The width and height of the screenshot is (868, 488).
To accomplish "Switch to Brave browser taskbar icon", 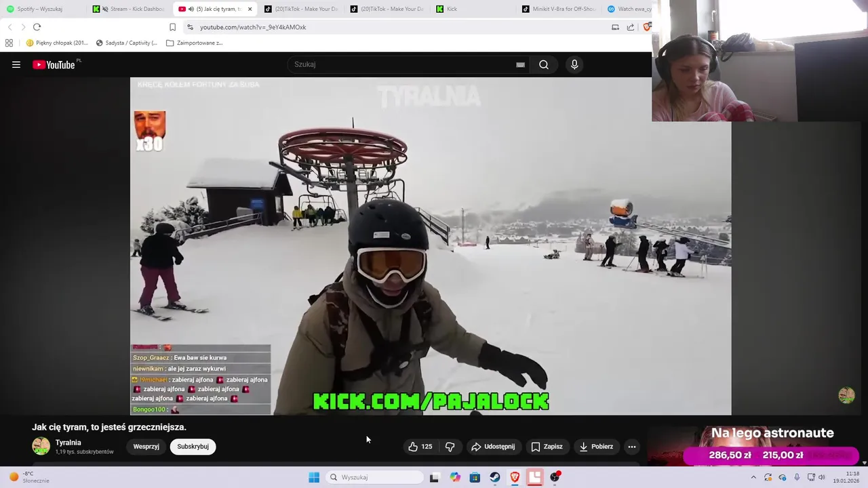I will [x=515, y=477].
